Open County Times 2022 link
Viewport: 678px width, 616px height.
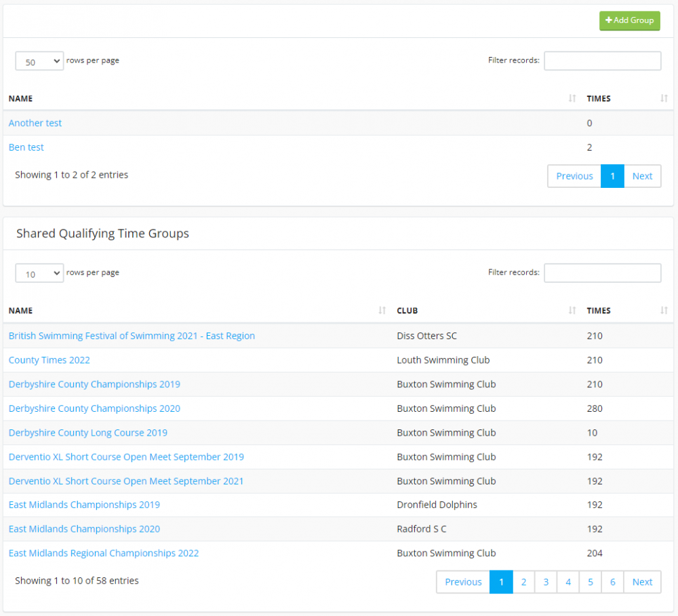(49, 360)
